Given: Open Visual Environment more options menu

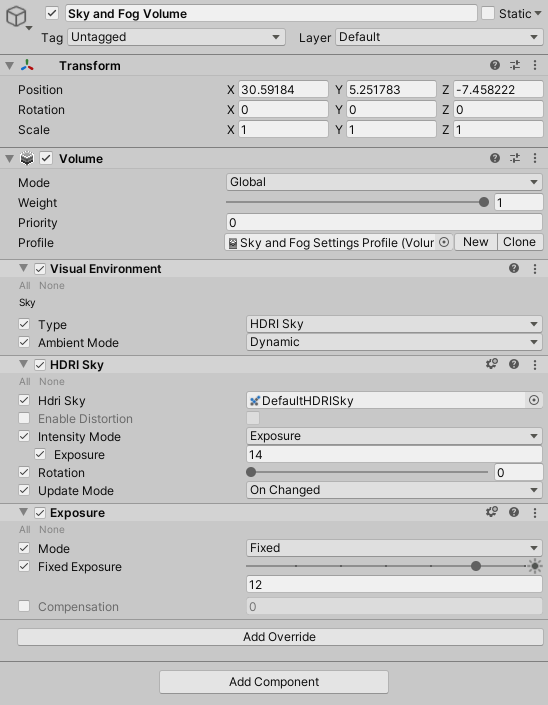Looking at the screenshot, I should pyautogui.click(x=535, y=268).
